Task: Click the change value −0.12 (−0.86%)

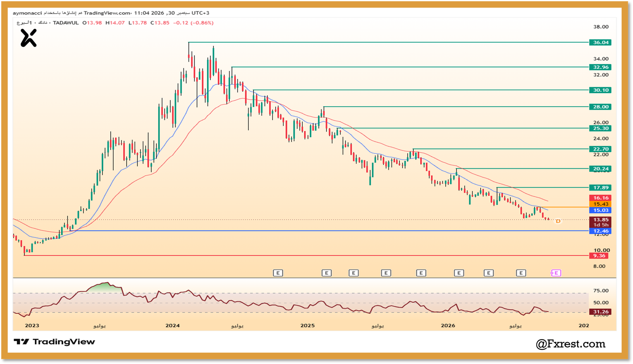Action: (193, 23)
